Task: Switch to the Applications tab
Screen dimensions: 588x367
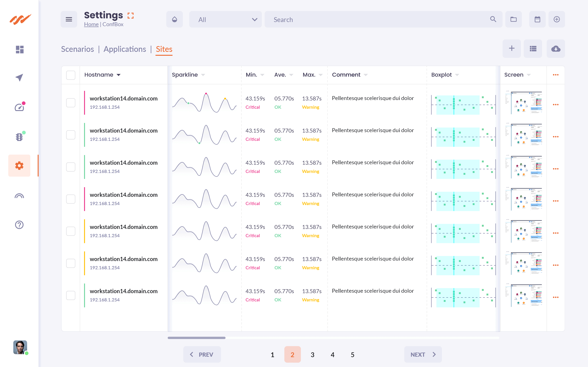Action: pos(125,49)
